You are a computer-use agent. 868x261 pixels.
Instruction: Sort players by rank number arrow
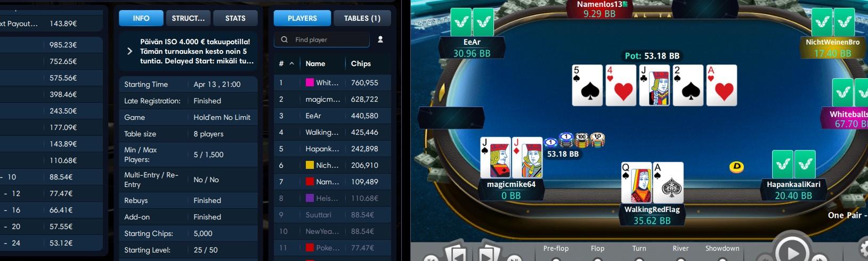coord(291,63)
